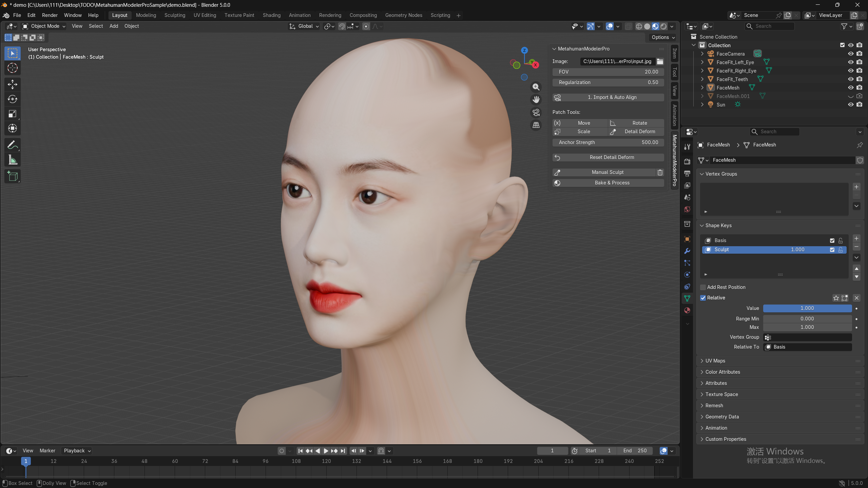The width and height of the screenshot is (868, 488).
Task: Hide FaceFit_Teeth in the viewport
Action: tap(850, 79)
